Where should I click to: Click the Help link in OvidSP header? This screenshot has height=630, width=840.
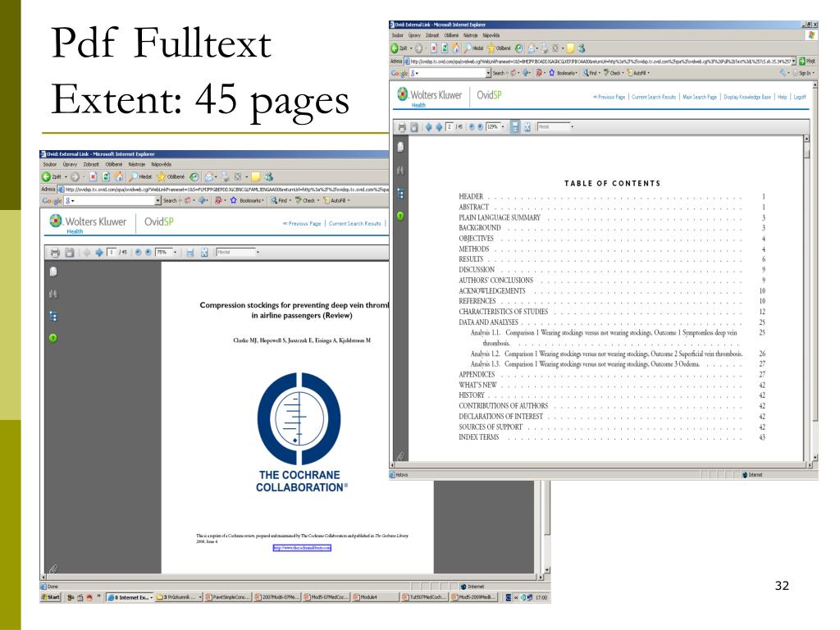point(782,97)
